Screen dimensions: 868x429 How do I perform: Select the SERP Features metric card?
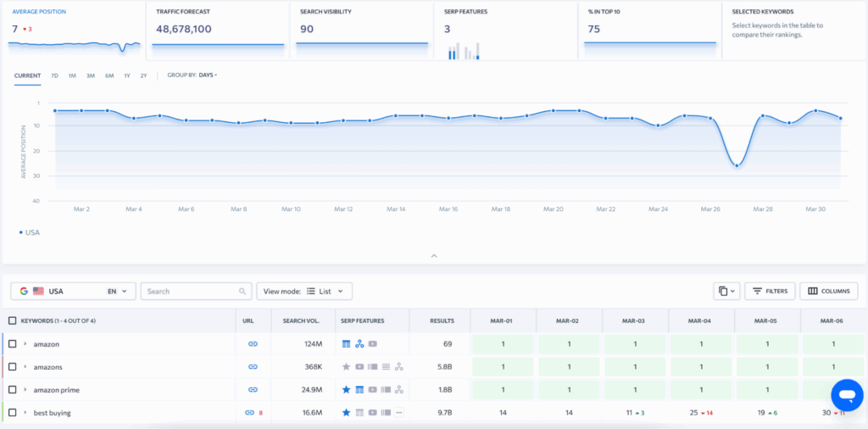pyautogui.click(x=505, y=30)
